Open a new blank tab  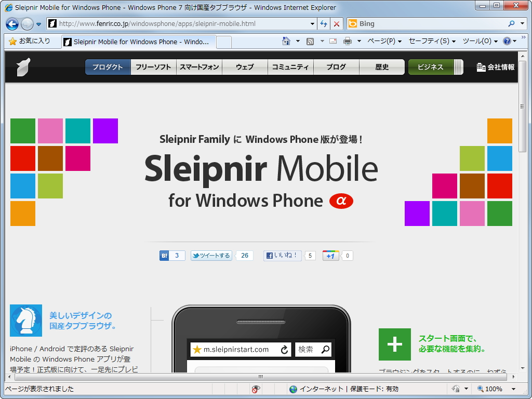(224, 42)
